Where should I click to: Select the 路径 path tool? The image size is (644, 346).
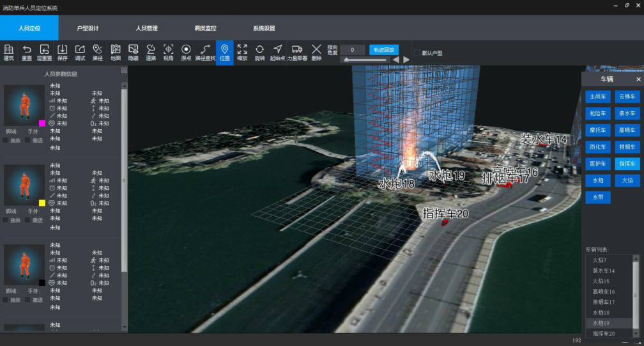pyautogui.click(x=98, y=52)
